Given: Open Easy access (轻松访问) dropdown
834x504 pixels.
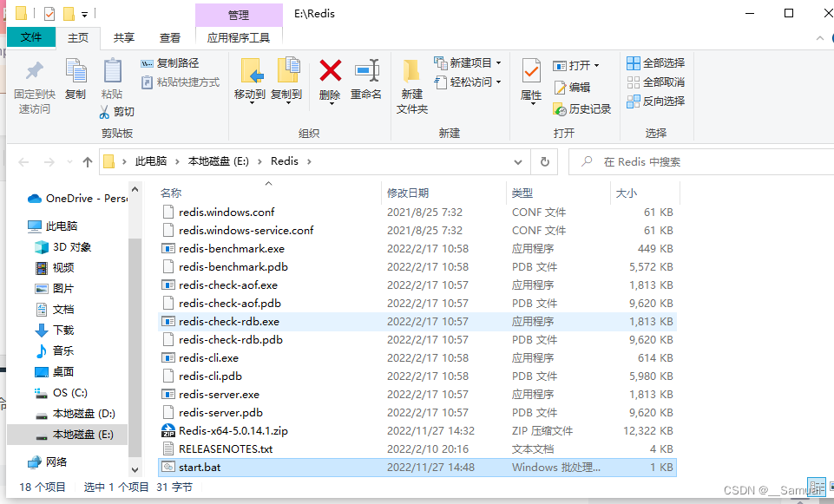Looking at the screenshot, I should (x=468, y=82).
